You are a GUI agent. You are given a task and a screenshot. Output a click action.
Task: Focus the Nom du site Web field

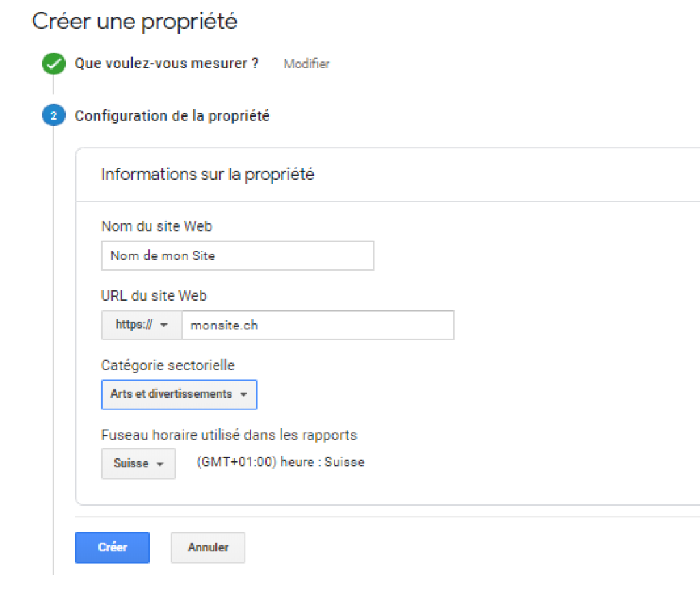[237, 256]
